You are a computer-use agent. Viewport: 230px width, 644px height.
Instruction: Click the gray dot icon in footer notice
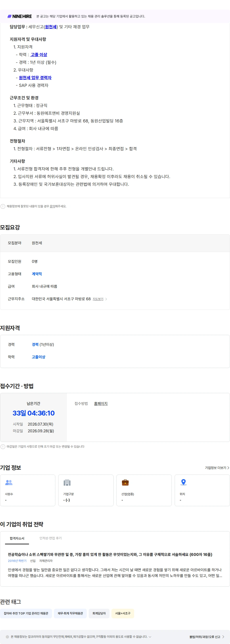click(7, 637)
